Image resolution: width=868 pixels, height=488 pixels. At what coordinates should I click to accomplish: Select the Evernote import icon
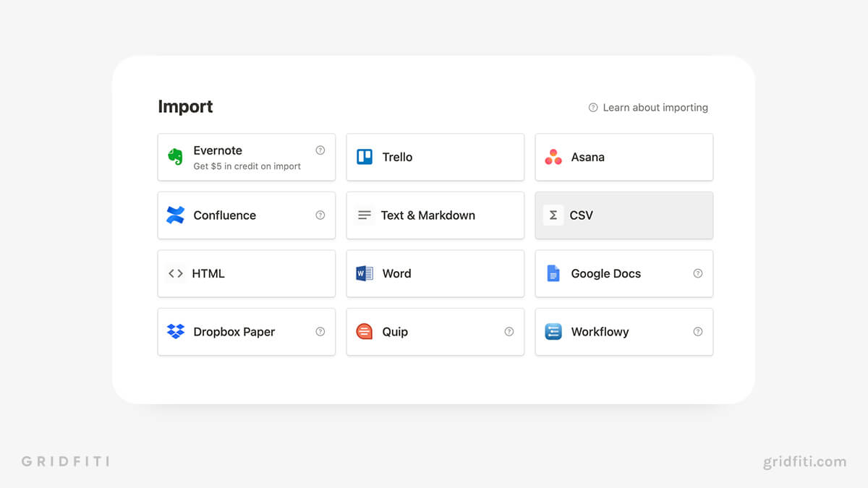[x=174, y=157]
